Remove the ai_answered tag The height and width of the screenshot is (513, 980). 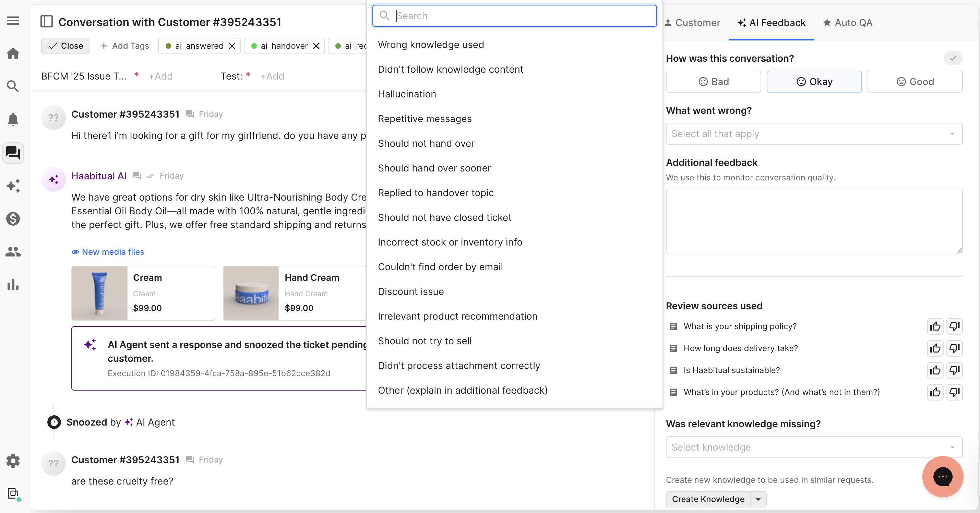coord(232,46)
